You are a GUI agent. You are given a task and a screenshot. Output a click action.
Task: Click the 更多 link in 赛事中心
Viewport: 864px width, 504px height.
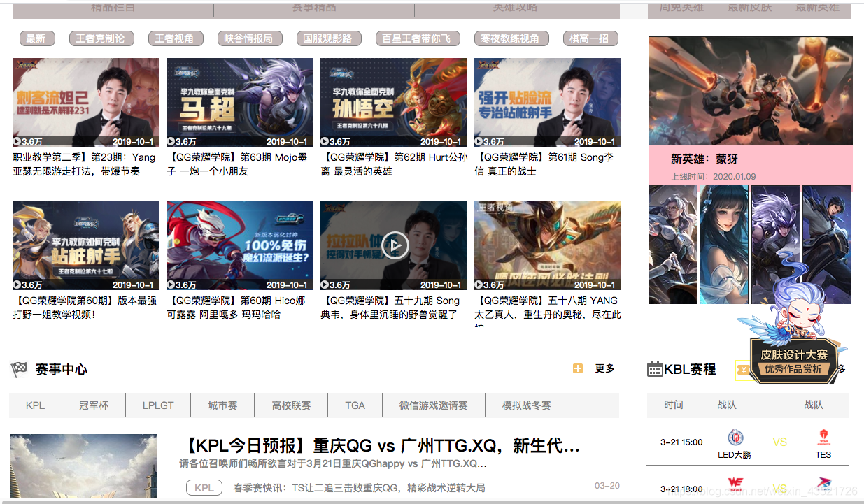[605, 368]
